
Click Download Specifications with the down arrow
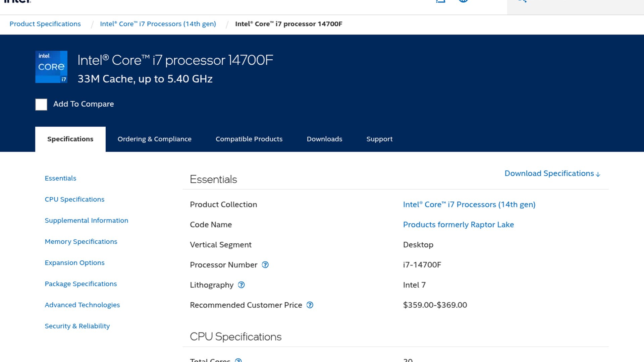click(552, 173)
